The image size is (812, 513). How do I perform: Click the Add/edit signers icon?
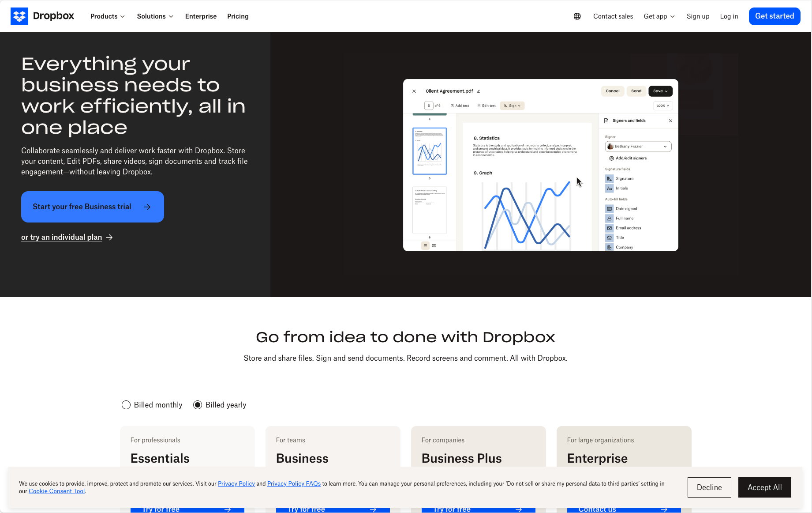point(611,158)
